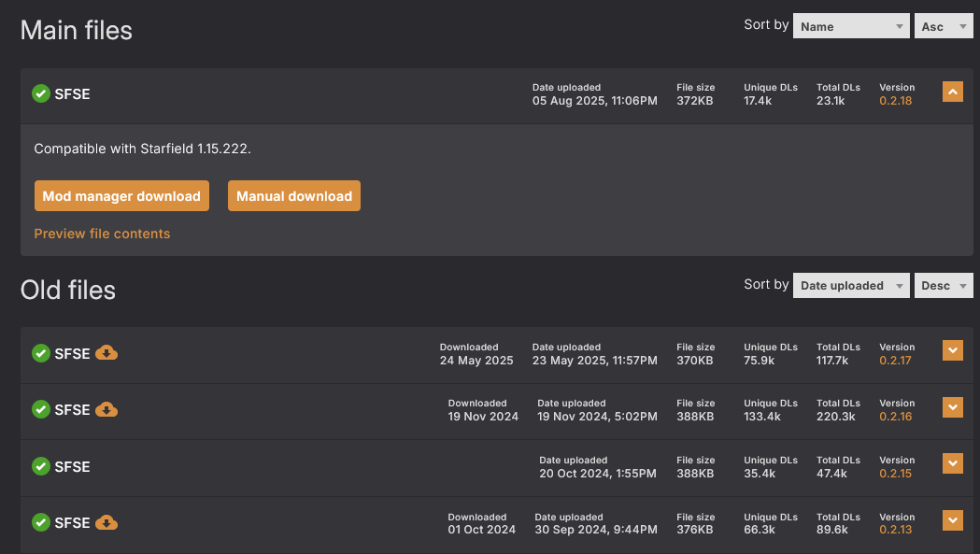Open Old files Date uploaded sort dropdown
This screenshot has width=980, height=554.
click(x=850, y=286)
